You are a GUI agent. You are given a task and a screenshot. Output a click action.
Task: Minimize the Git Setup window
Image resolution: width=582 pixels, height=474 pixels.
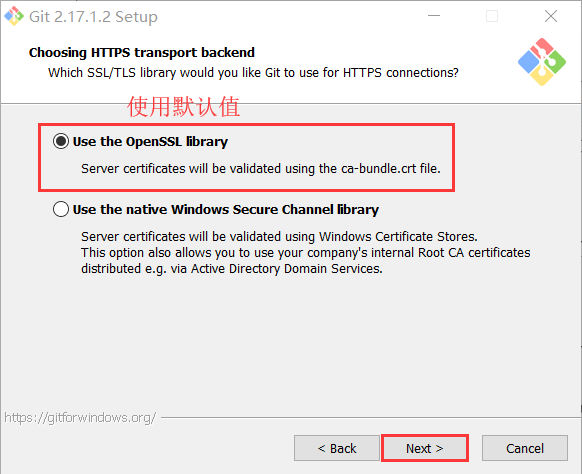pos(434,16)
